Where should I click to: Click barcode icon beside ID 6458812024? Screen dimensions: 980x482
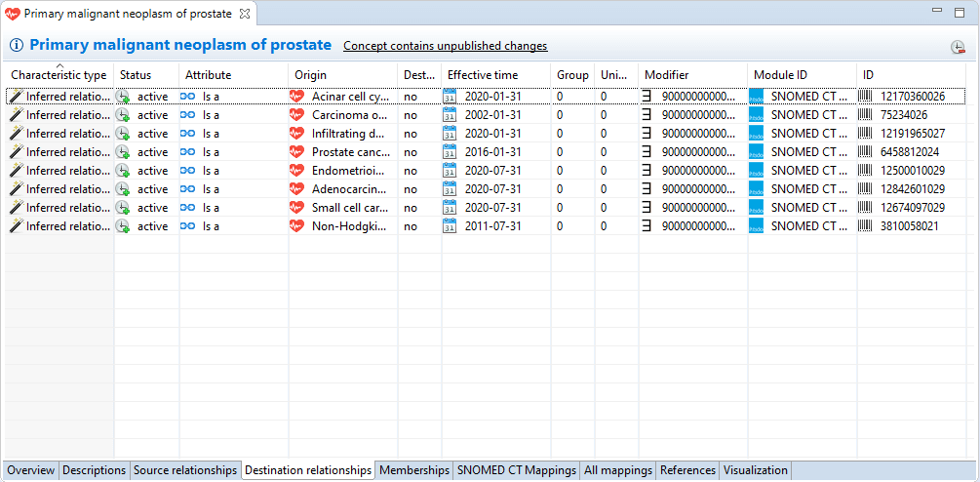tap(865, 152)
